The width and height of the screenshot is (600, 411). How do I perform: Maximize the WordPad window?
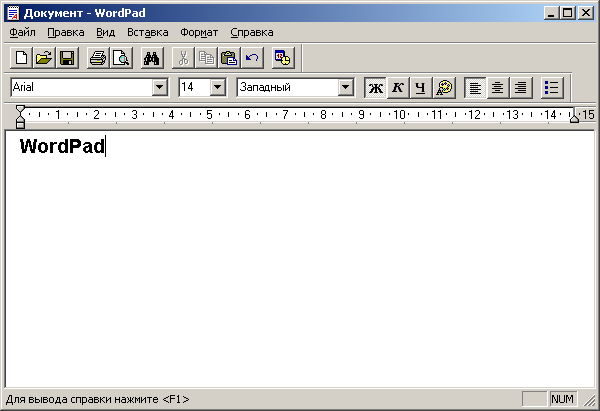(567, 13)
